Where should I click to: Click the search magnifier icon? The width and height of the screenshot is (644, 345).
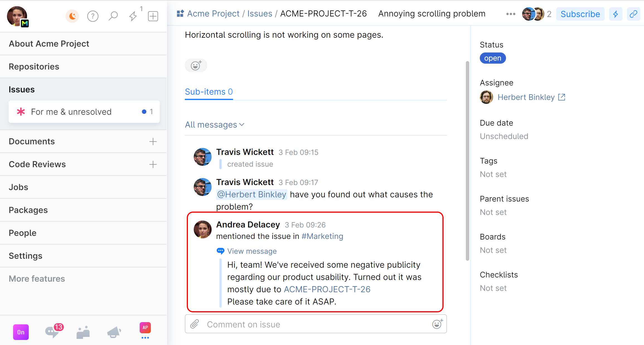tap(113, 16)
